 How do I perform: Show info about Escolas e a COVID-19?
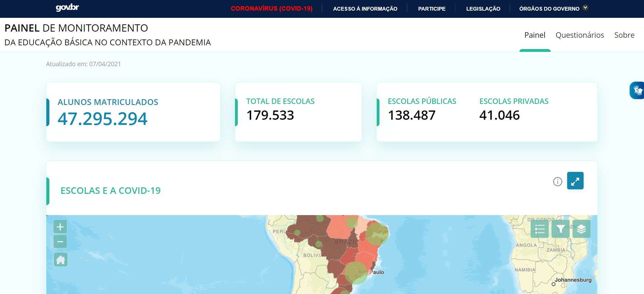pyautogui.click(x=558, y=181)
